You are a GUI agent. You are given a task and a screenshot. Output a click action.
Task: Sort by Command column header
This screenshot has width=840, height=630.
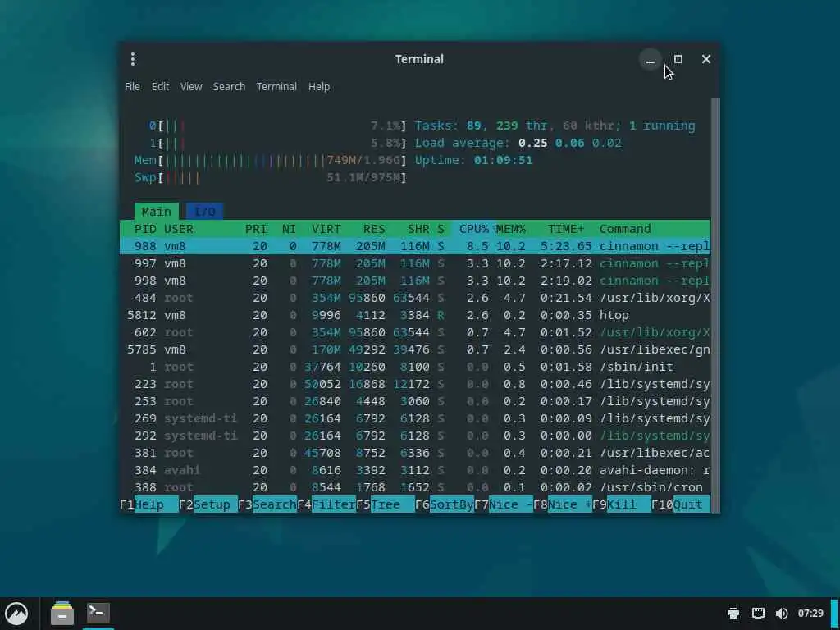click(x=625, y=229)
